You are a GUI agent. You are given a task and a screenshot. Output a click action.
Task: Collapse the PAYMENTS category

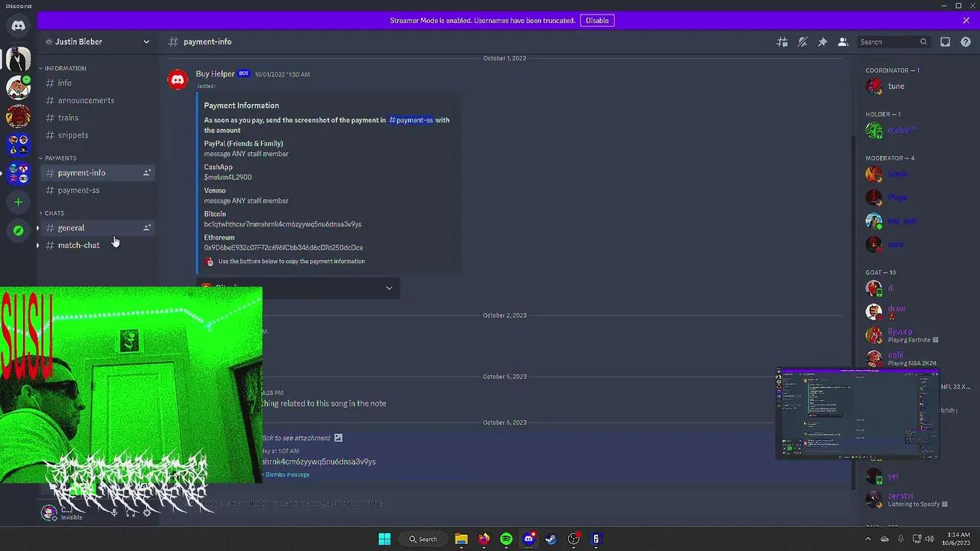[61, 158]
